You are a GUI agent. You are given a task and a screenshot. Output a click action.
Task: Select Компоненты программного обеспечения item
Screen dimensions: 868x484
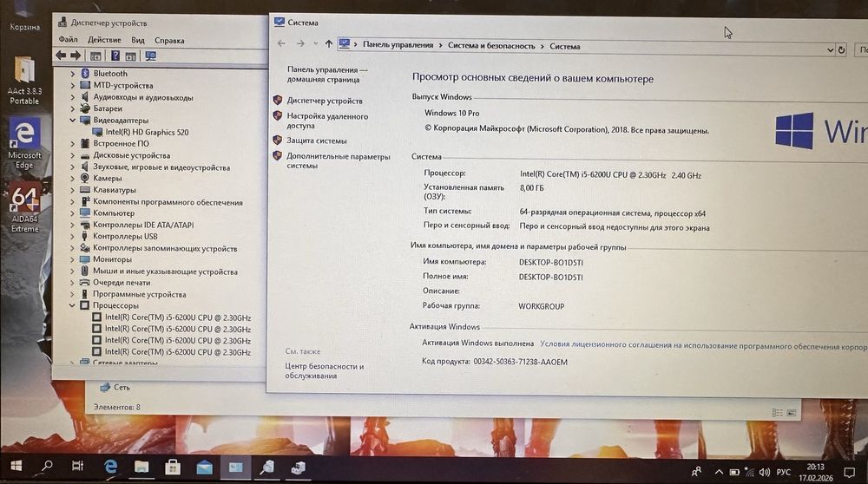pyautogui.click(x=168, y=202)
